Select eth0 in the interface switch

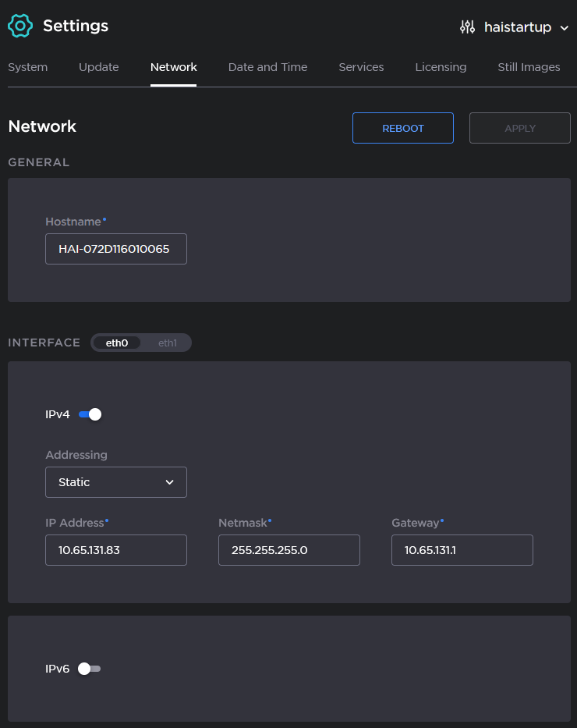[x=116, y=343]
